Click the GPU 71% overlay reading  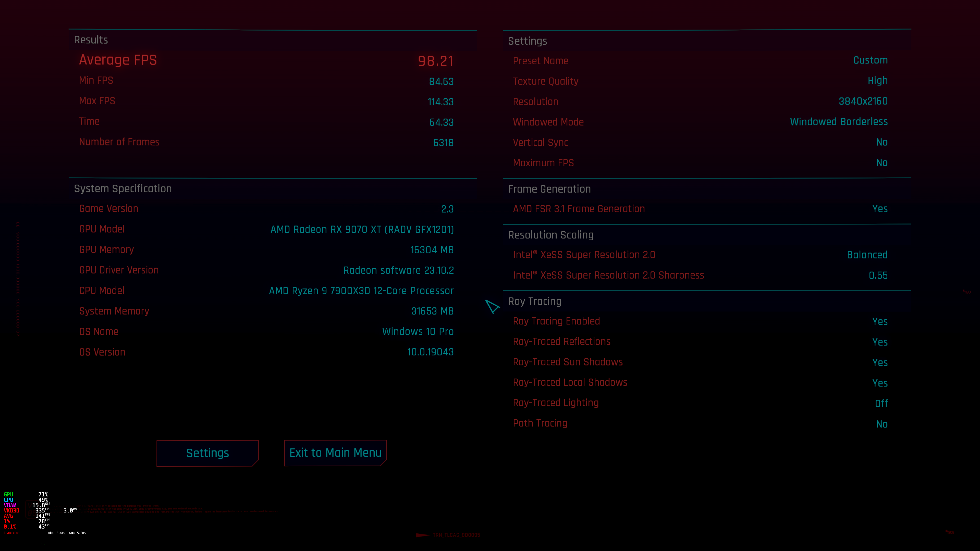pyautogui.click(x=26, y=495)
